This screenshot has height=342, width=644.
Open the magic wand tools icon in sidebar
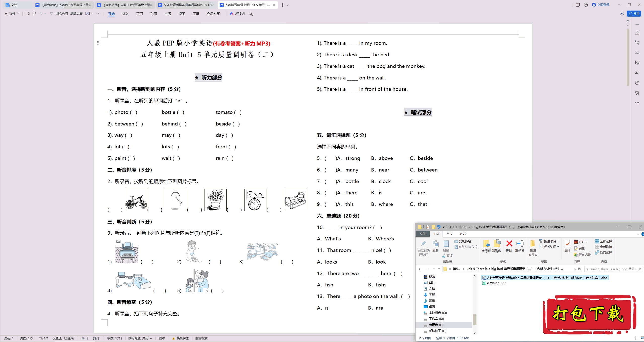pos(637,73)
